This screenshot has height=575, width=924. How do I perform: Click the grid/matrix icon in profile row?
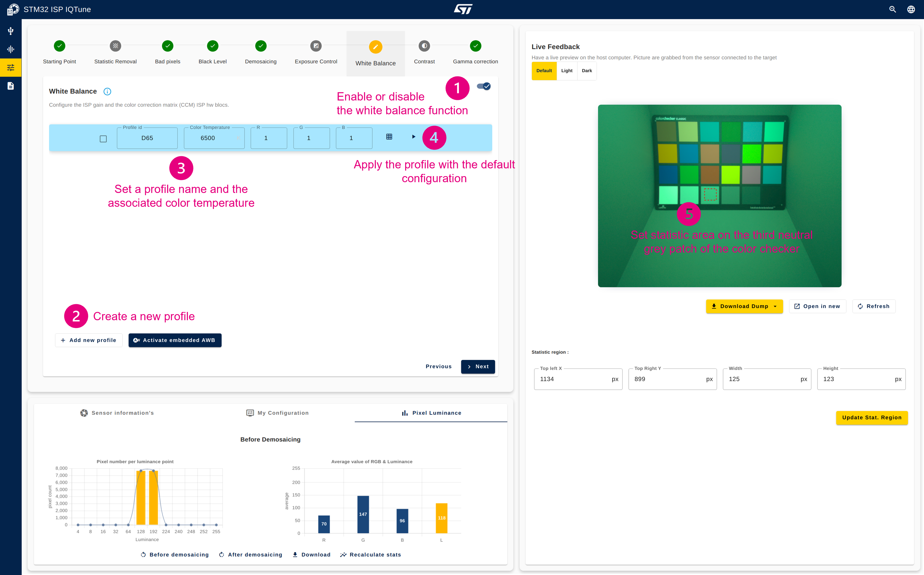point(389,138)
